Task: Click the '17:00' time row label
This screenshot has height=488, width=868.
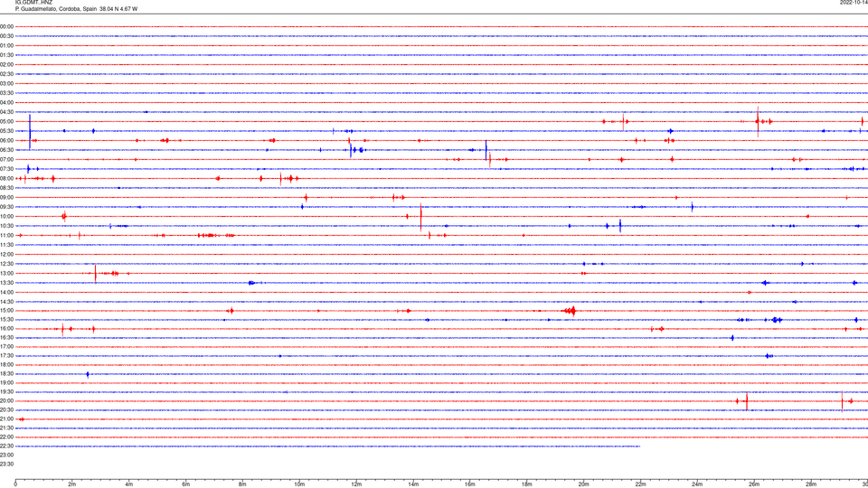Action: tap(6, 346)
